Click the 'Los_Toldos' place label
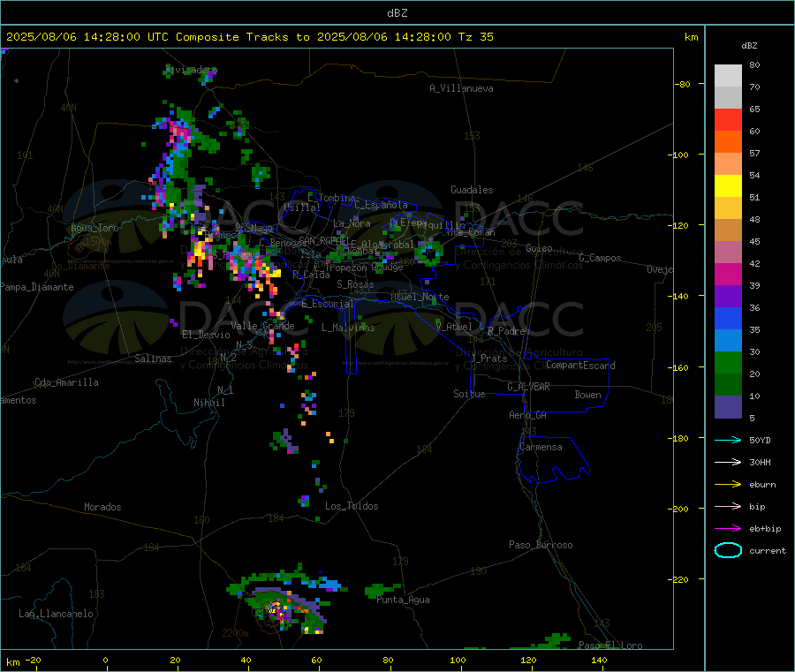 pyautogui.click(x=352, y=506)
